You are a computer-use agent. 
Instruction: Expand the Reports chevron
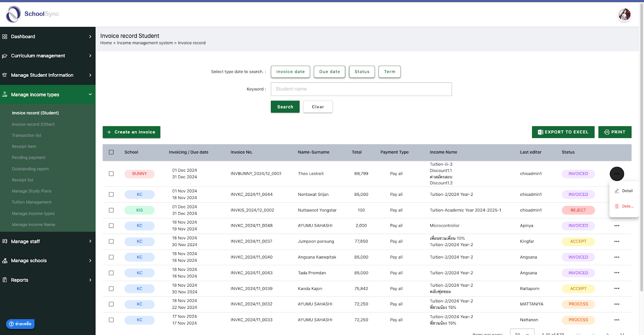pyautogui.click(x=90, y=280)
